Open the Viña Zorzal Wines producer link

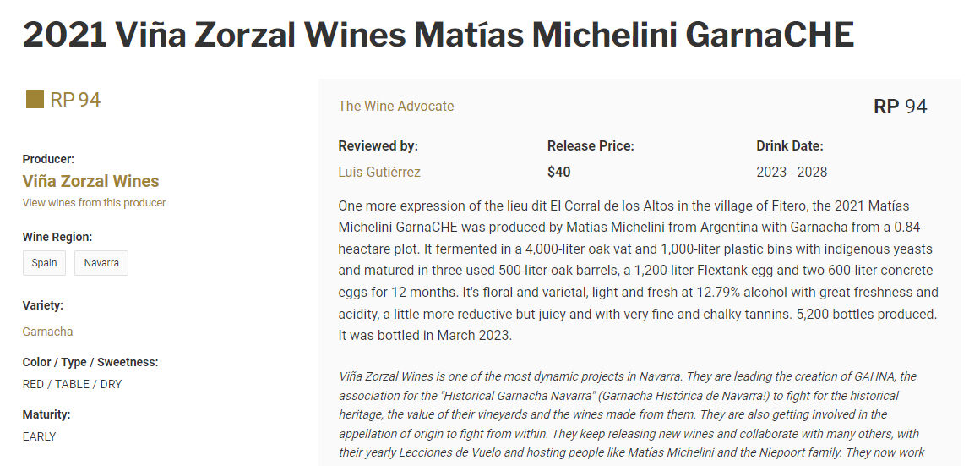click(x=90, y=181)
